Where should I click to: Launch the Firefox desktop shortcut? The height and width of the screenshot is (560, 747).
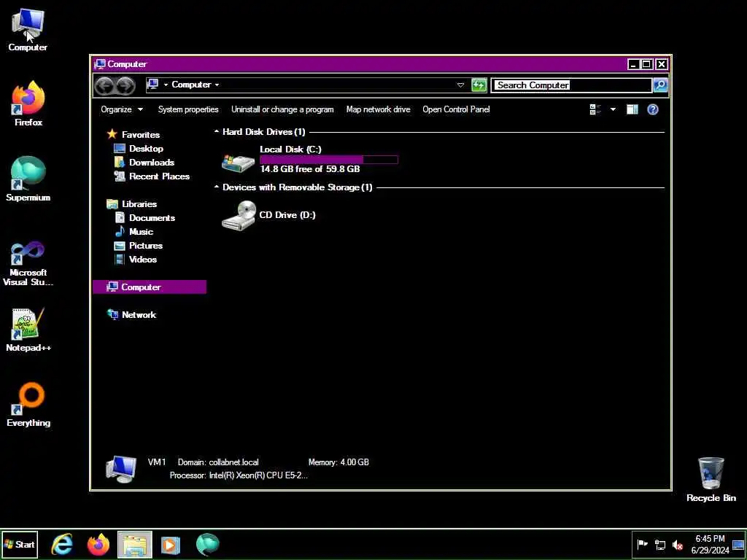tap(28, 104)
